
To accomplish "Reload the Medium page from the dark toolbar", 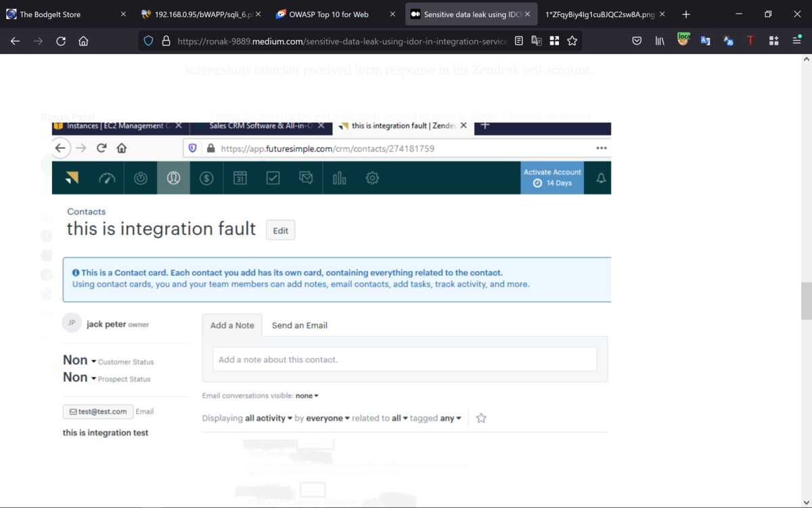I will pos(61,41).
